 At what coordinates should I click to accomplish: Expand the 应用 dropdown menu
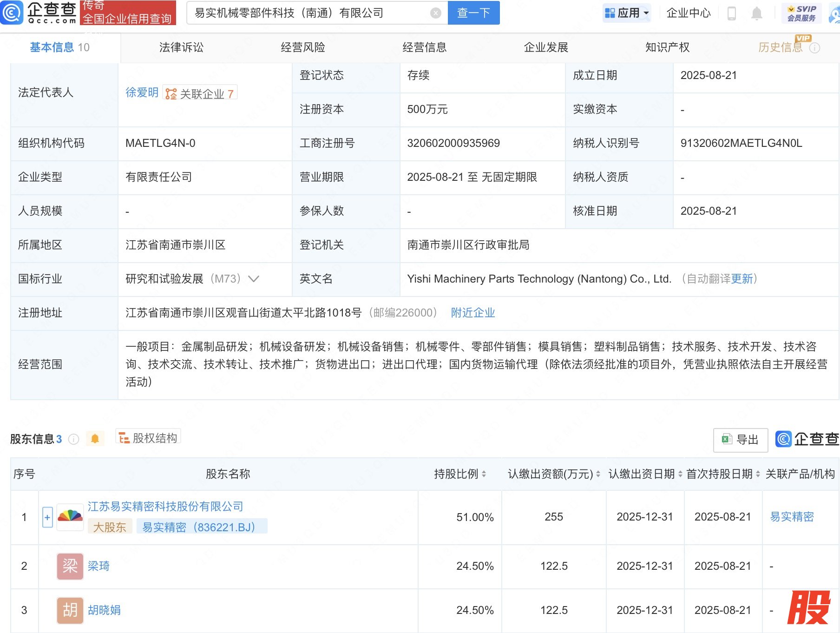click(627, 13)
